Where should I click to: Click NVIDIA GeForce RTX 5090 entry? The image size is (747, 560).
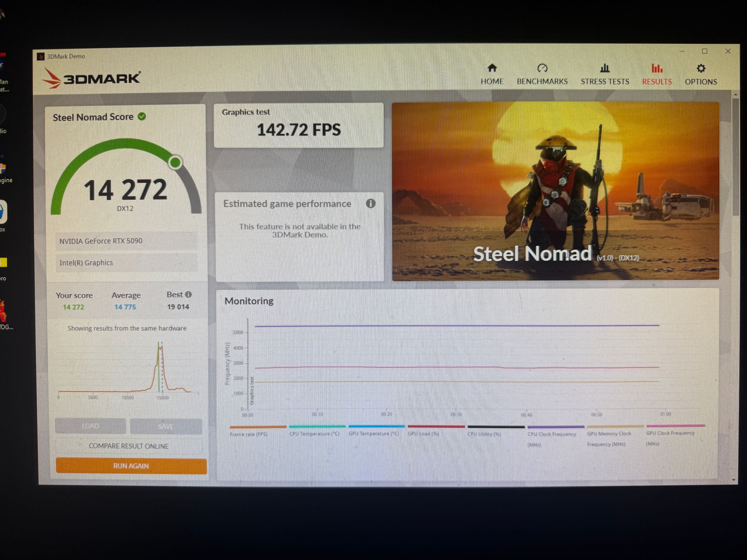click(x=126, y=241)
